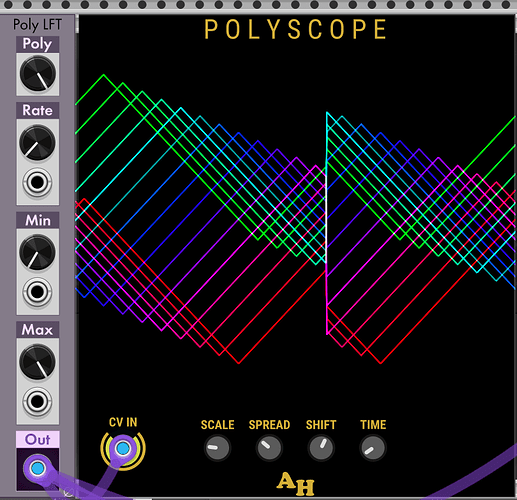Image resolution: width=517 pixels, height=500 pixels.
Task: Adjust the Rate knob
Action: pos(37,143)
